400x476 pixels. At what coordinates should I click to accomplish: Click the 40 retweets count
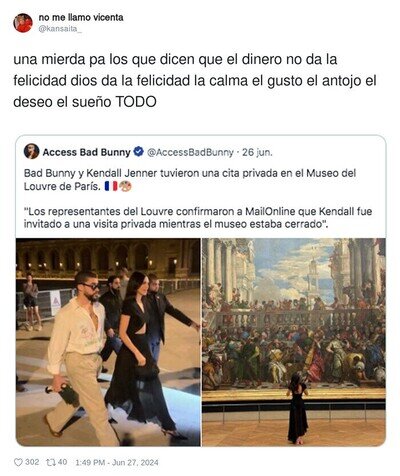tap(62, 462)
